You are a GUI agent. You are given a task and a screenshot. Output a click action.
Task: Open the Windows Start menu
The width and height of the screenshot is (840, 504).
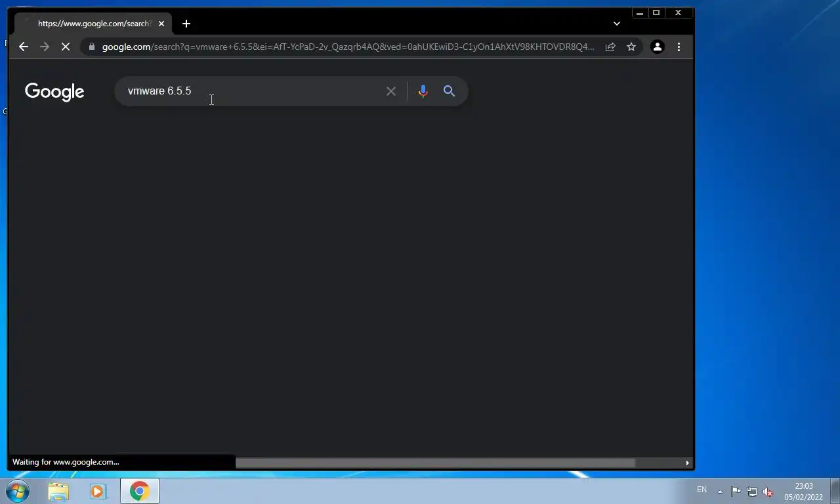click(18, 491)
